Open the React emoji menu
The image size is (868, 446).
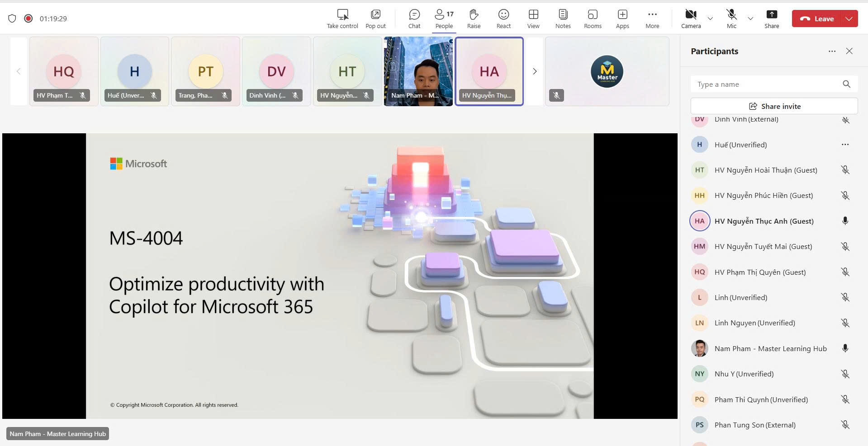click(503, 19)
